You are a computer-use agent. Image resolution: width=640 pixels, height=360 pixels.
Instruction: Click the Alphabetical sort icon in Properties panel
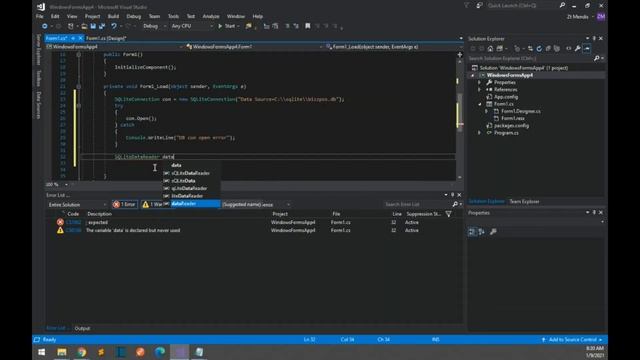[x=482, y=232]
